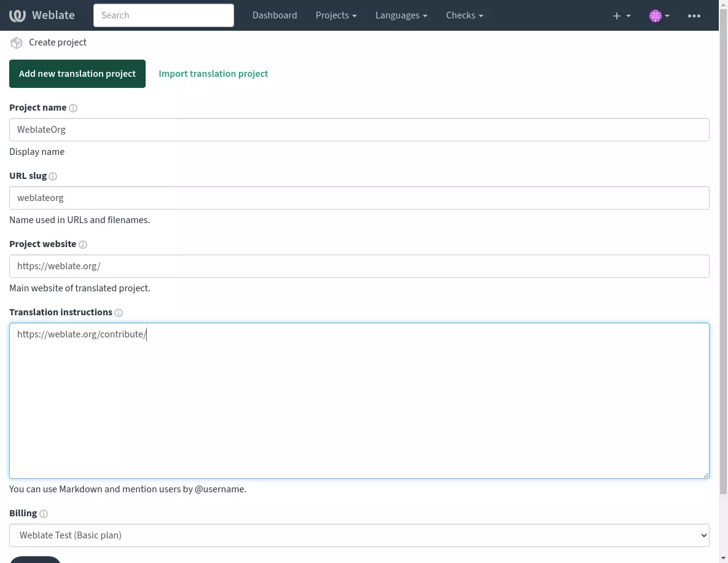Show the Project website help info icon
728x563 pixels.
(x=83, y=245)
